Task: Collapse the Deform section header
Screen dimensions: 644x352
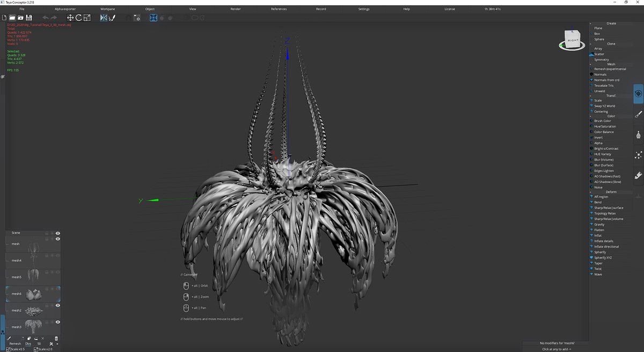Action: tap(611, 191)
